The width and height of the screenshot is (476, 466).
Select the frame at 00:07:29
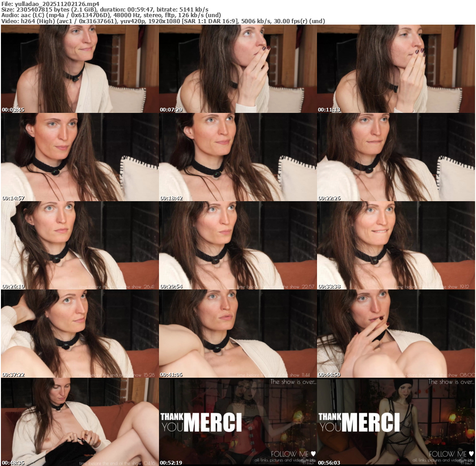point(238,69)
